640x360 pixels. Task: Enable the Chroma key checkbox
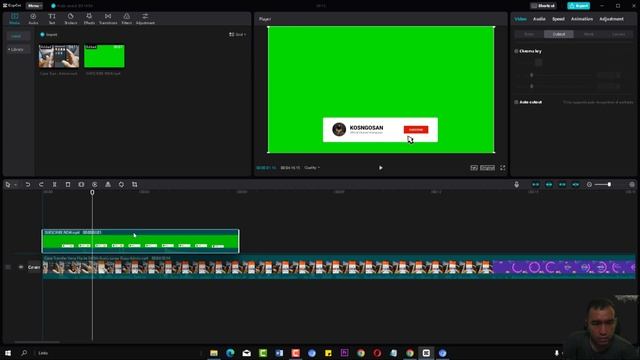[516, 51]
